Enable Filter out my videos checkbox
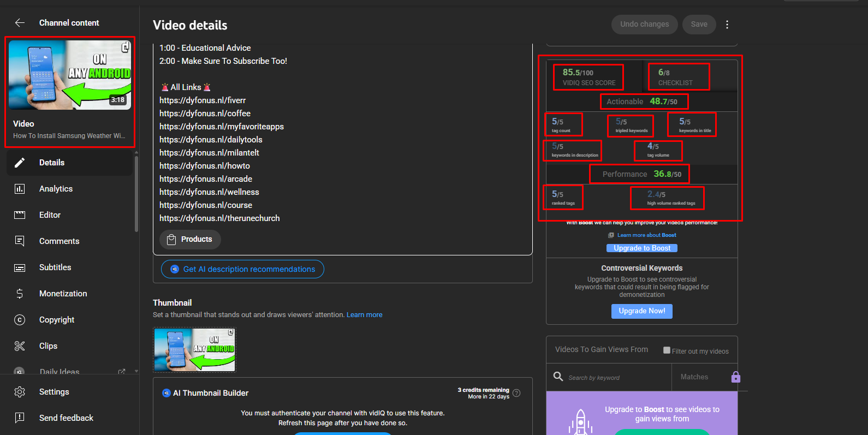Screen dimensions: 868x435 [667, 350]
